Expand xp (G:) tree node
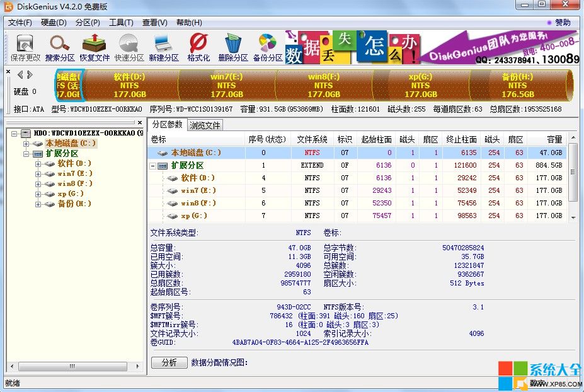584x392 pixels. click(38, 193)
